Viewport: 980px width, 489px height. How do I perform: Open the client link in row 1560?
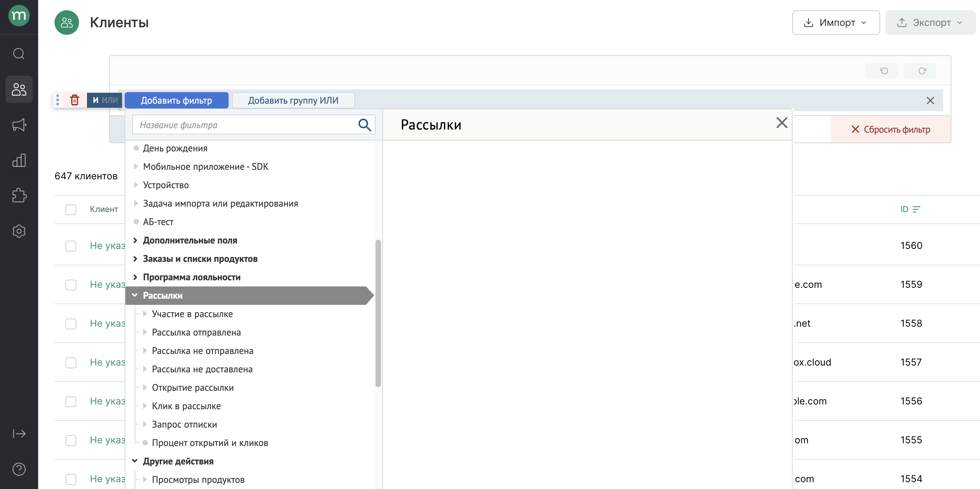tap(107, 246)
